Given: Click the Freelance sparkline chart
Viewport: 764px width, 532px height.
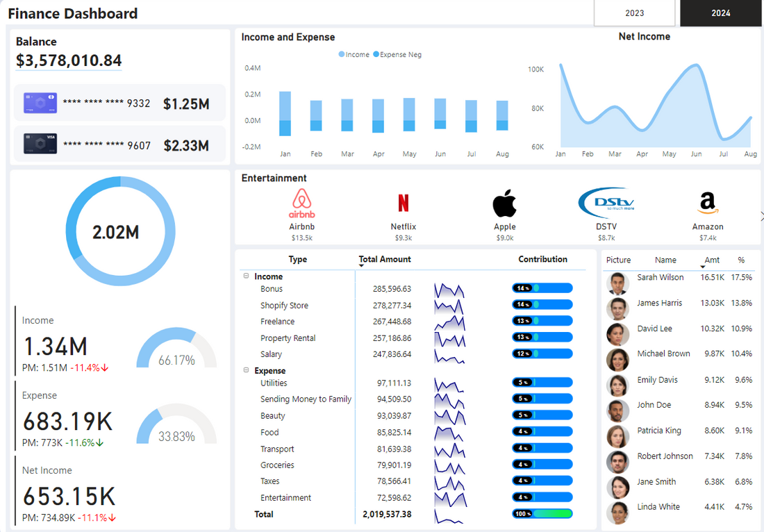Looking at the screenshot, I should click(x=449, y=322).
